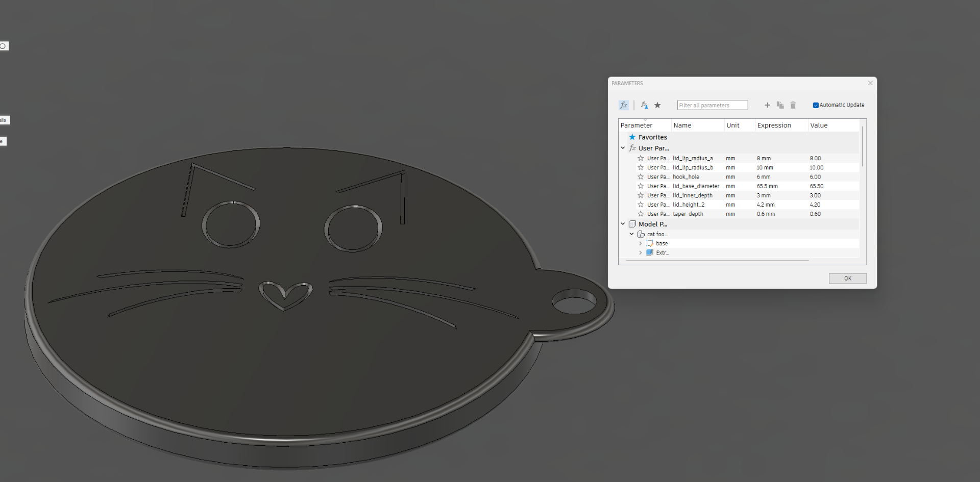The height and width of the screenshot is (482, 980).
Task: Click the vertical scrollbar of parameter list
Action: pyautogui.click(x=863, y=146)
